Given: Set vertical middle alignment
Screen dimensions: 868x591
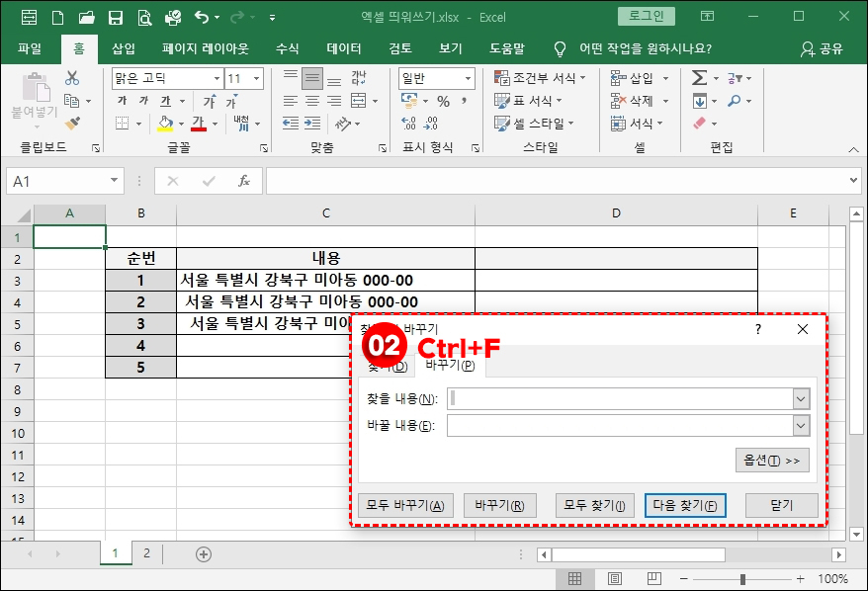Looking at the screenshot, I should [312, 79].
